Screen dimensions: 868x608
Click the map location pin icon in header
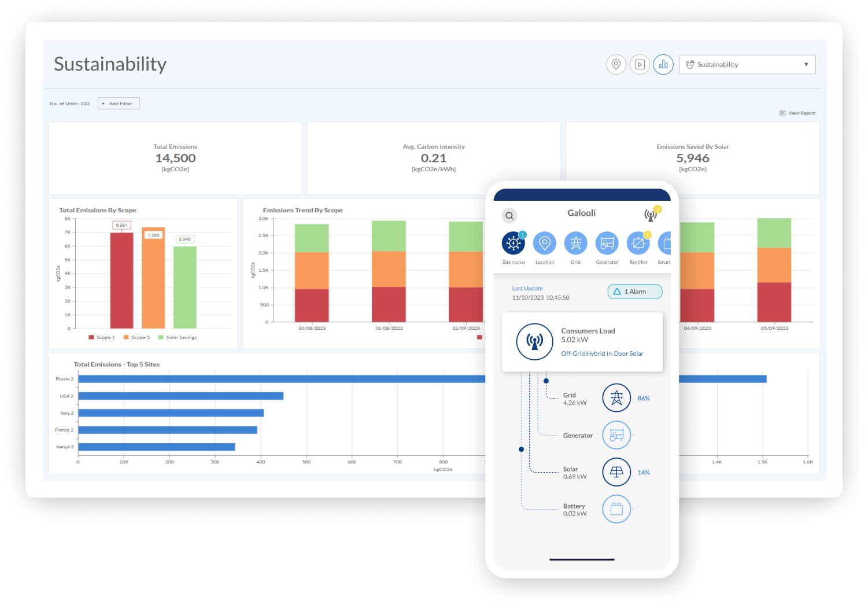coord(616,64)
